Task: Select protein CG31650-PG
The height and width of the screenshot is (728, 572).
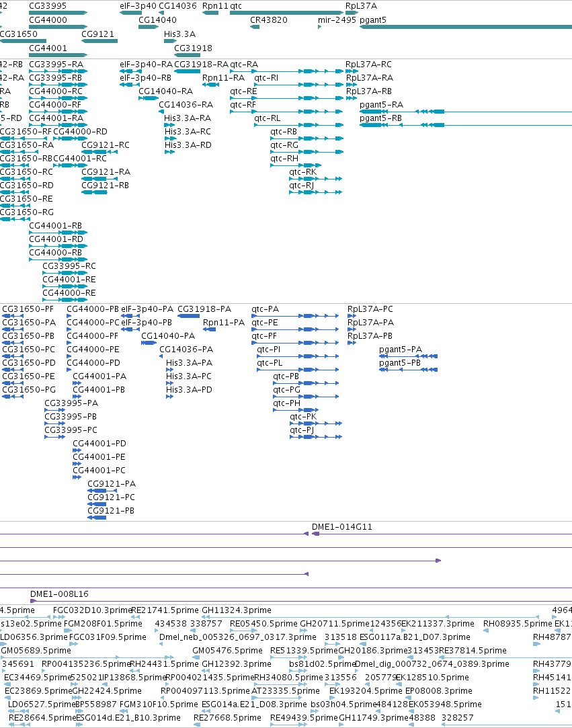Action: pos(29,389)
